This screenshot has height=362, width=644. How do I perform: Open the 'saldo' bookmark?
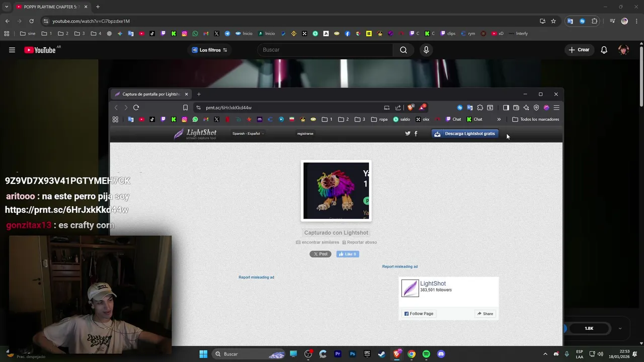401,119
